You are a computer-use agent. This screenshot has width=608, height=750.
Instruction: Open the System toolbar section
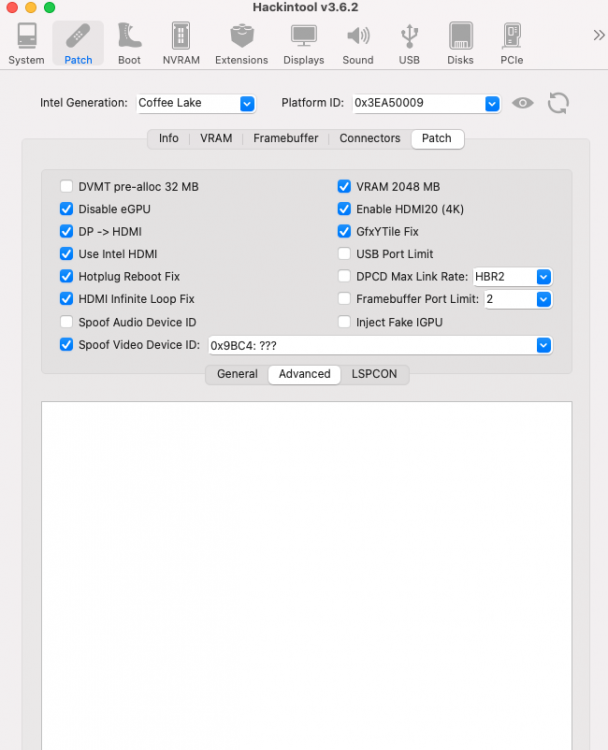26,44
